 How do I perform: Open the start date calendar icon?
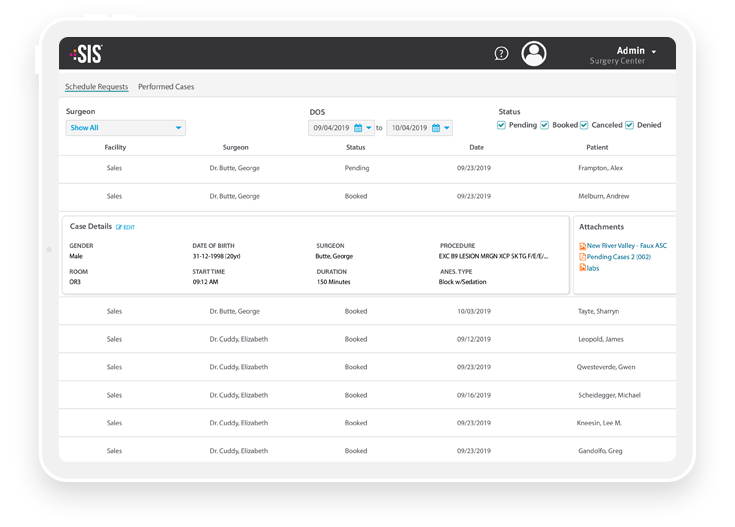358,128
